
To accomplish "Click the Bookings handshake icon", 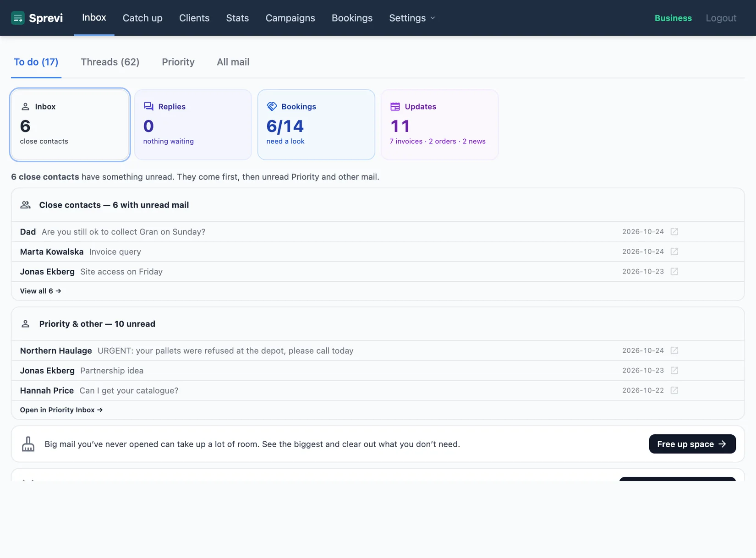I will pos(272,106).
